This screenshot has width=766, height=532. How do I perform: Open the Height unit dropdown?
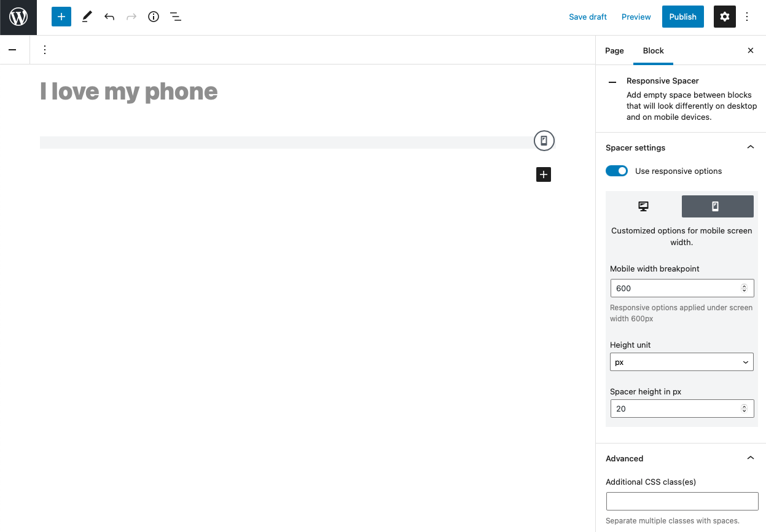pos(681,362)
